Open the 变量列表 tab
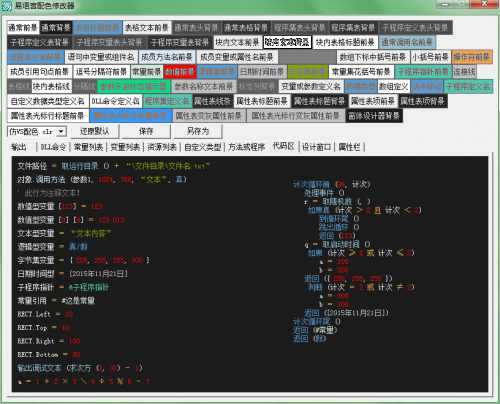This screenshot has height=404, width=500. point(125,147)
